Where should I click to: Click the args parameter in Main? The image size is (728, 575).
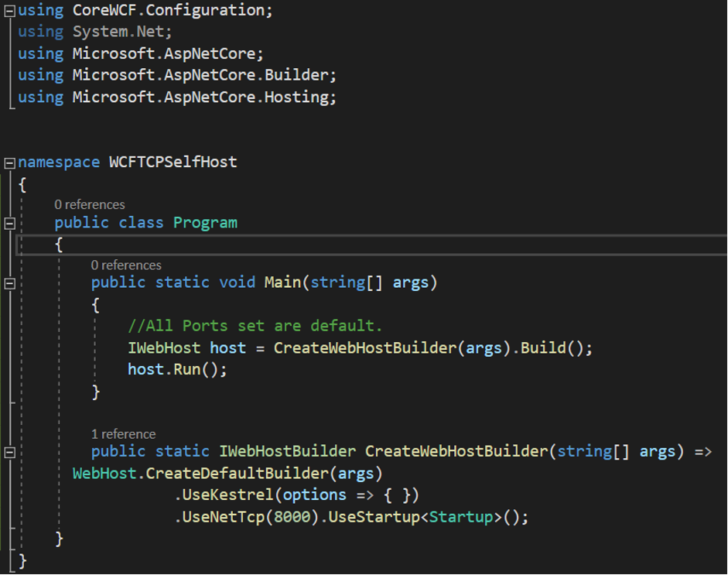411,282
